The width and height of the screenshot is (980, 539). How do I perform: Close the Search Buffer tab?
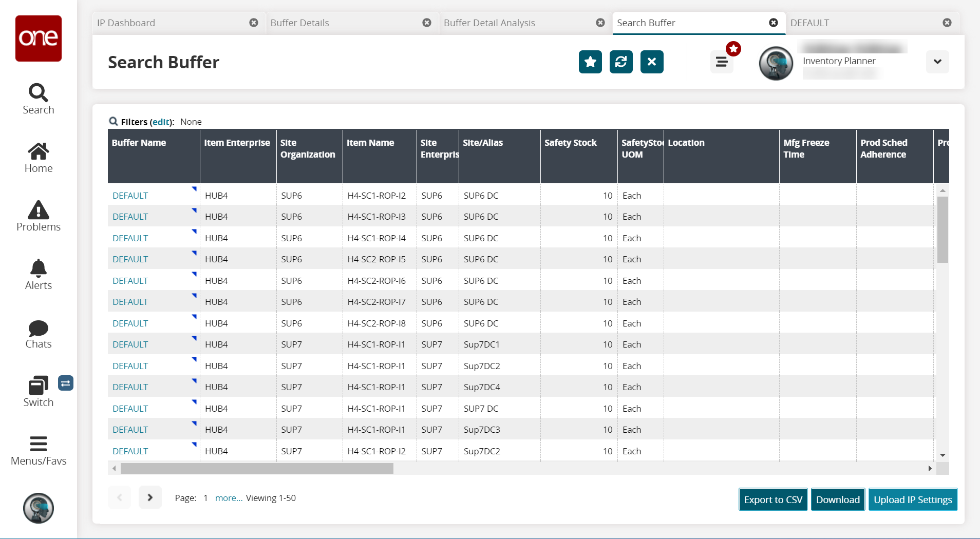(773, 23)
